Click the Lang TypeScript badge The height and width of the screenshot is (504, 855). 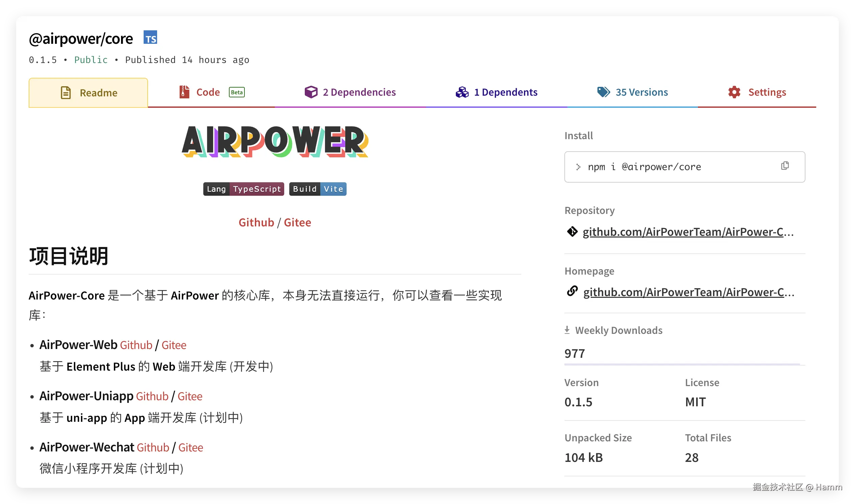point(243,189)
